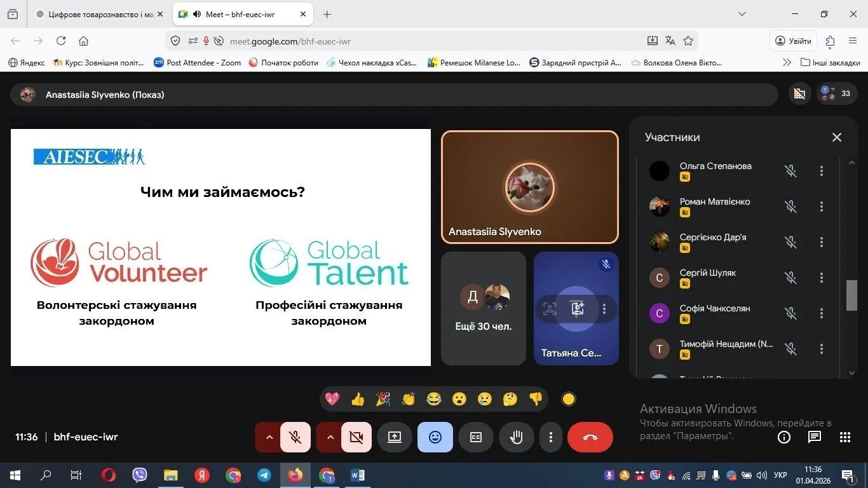Expand video settings arrow beside camera

pos(330,437)
